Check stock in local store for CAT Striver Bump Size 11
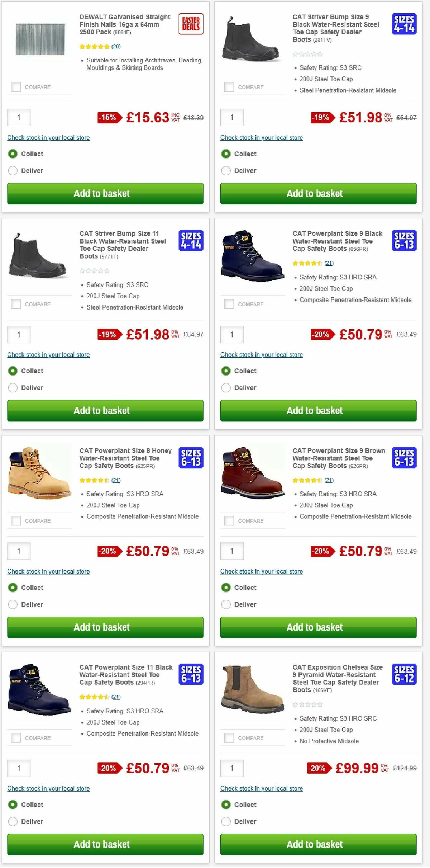 click(48, 354)
